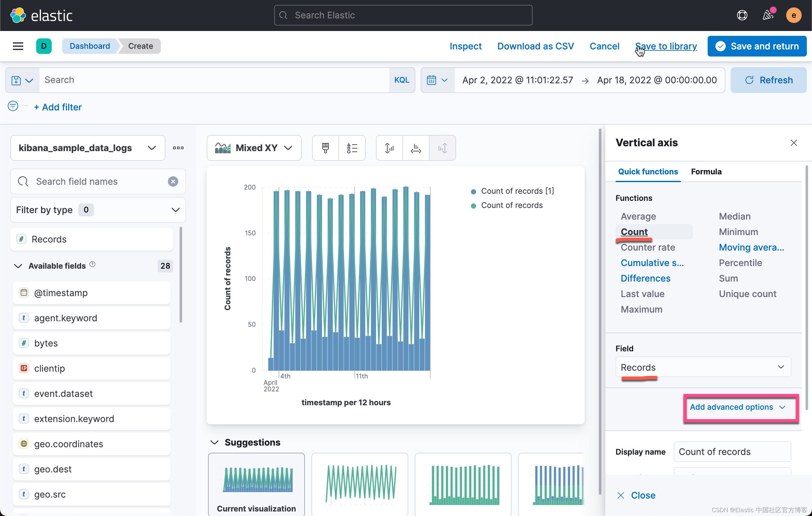Open saved query menu icon
The width and height of the screenshot is (812, 516).
click(22, 80)
